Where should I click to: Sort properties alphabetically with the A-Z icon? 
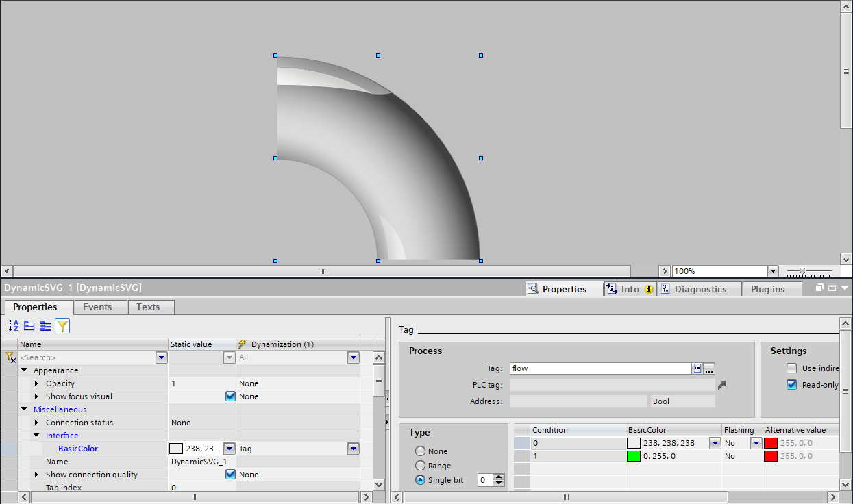click(14, 327)
